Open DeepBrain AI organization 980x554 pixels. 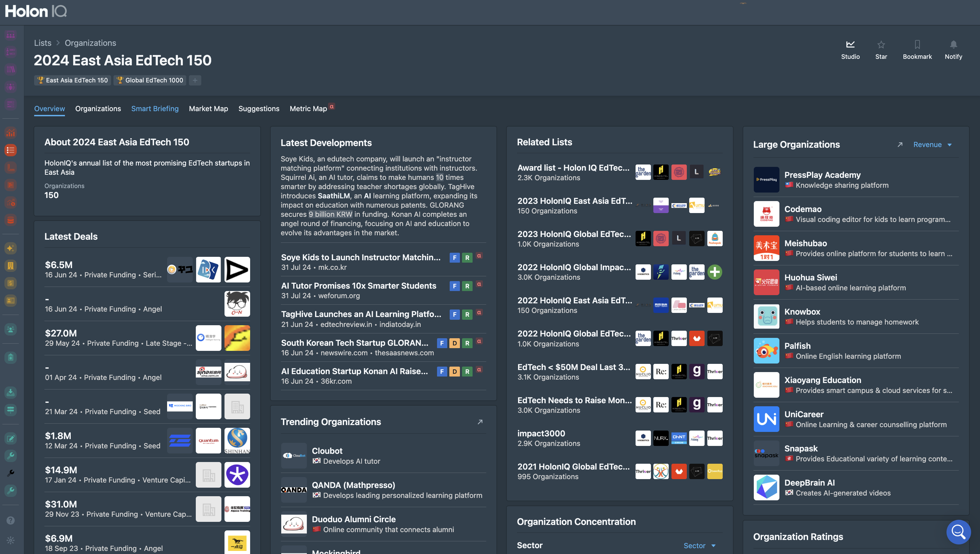pyautogui.click(x=856, y=487)
